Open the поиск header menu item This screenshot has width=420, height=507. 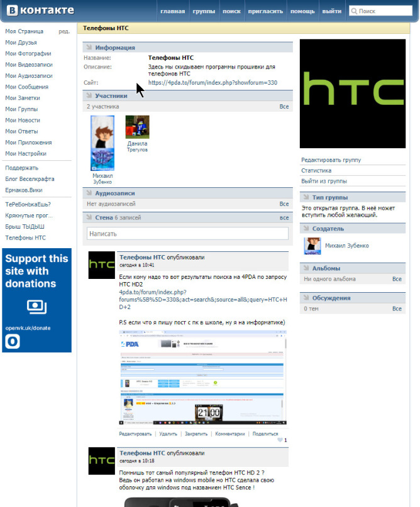pyautogui.click(x=231, y=11)
